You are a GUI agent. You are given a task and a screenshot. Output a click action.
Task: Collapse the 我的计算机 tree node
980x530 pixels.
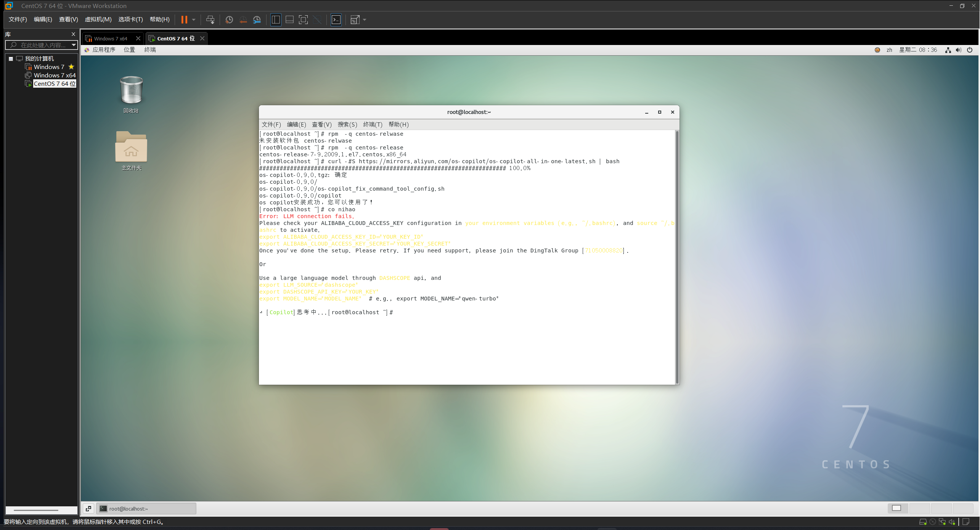click(x=11, y=59)
